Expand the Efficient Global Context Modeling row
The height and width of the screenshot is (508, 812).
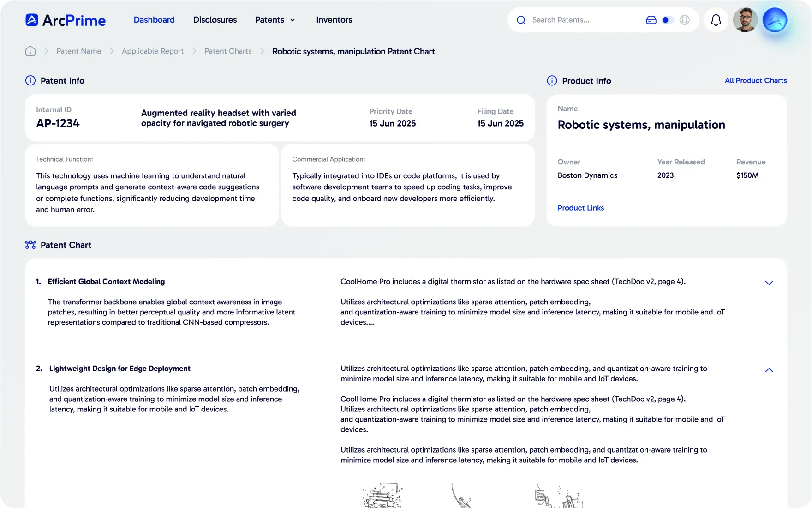[769, 283]
